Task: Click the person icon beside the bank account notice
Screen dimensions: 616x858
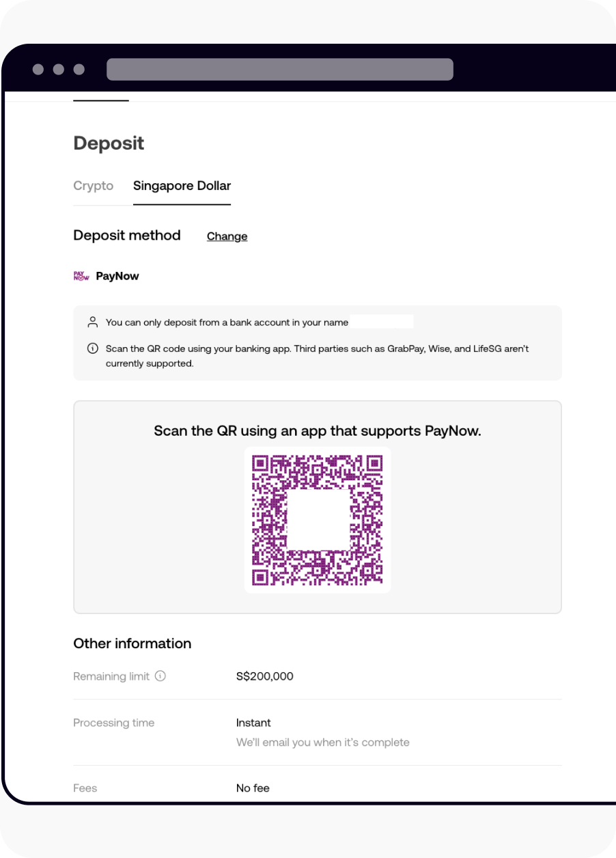Action: click(x=92, y=321)
